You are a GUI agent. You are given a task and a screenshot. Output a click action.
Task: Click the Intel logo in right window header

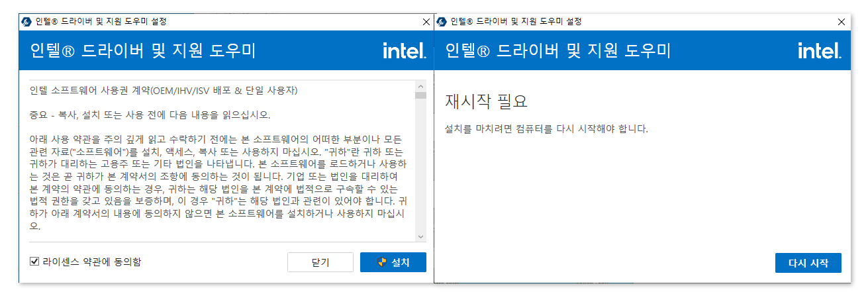click(x=819, y=51)
